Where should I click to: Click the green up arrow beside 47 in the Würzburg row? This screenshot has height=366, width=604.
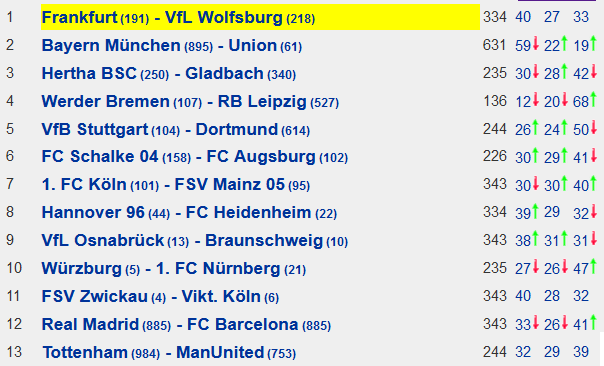[x=593, y=267]
